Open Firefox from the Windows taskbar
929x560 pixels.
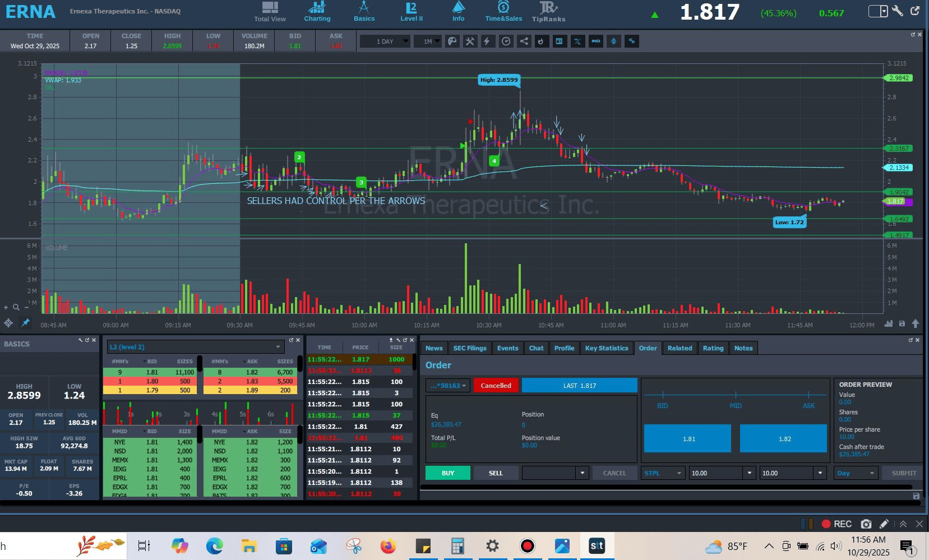(x=387, y=546)
